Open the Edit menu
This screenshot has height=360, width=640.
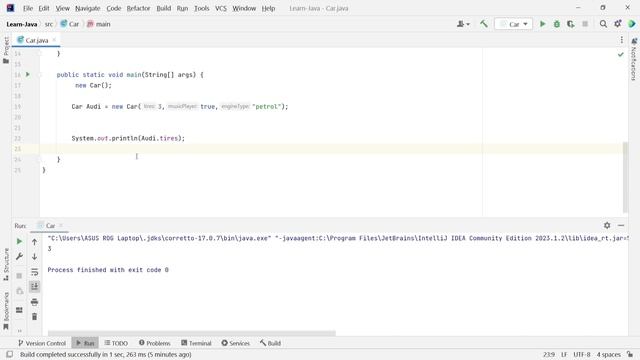[44, 8]
